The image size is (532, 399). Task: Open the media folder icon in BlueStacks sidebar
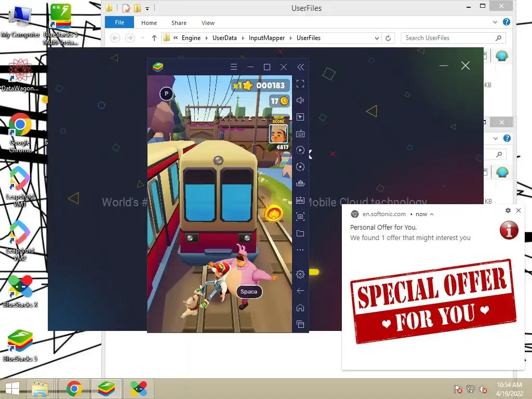coord(300,233)
